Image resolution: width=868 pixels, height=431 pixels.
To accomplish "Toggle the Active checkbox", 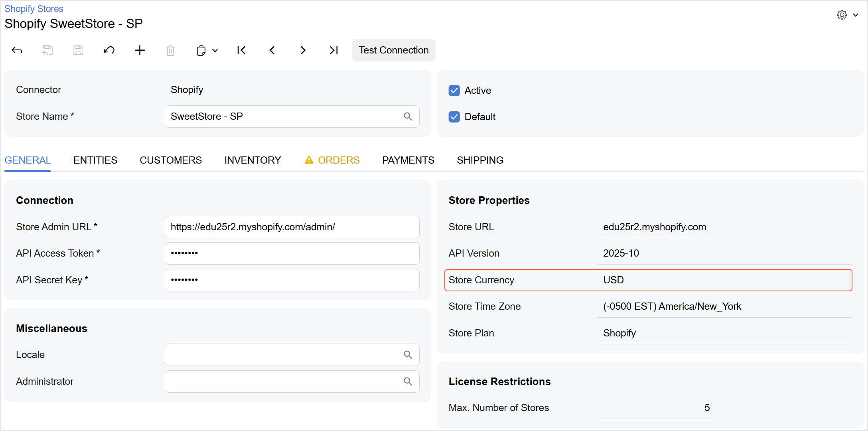I will click(454, 91).
